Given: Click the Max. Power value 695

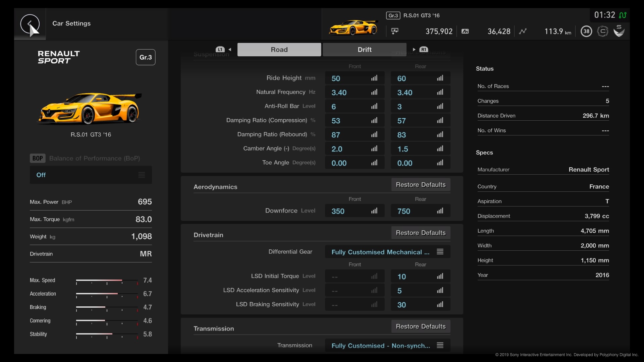Looking at the screenshot, I should point(145,202).
